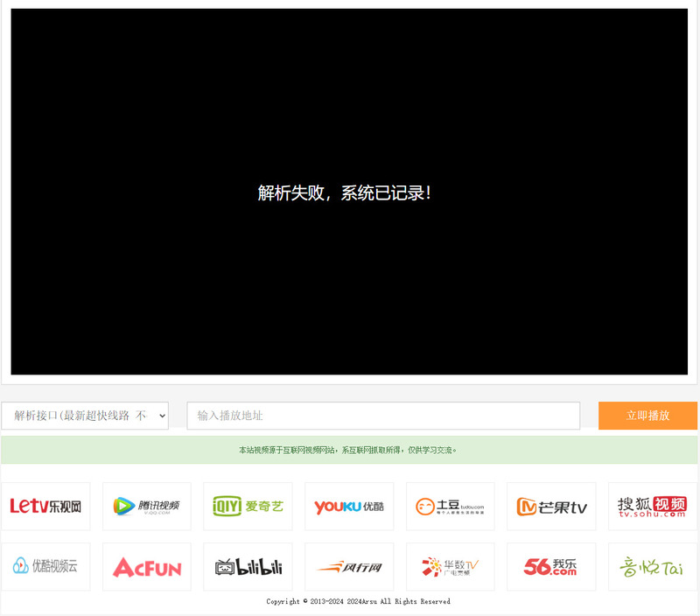This screenshot has width=700, height=616.
Task: Select the iQIYI logo
Action: click(248, 506)
